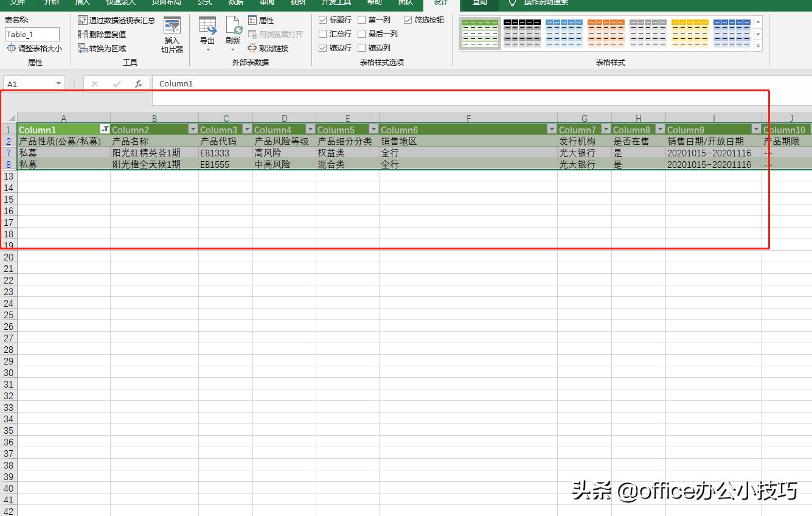
Task: Click the 调整表格大小 resize table icon
Action: 11,48
